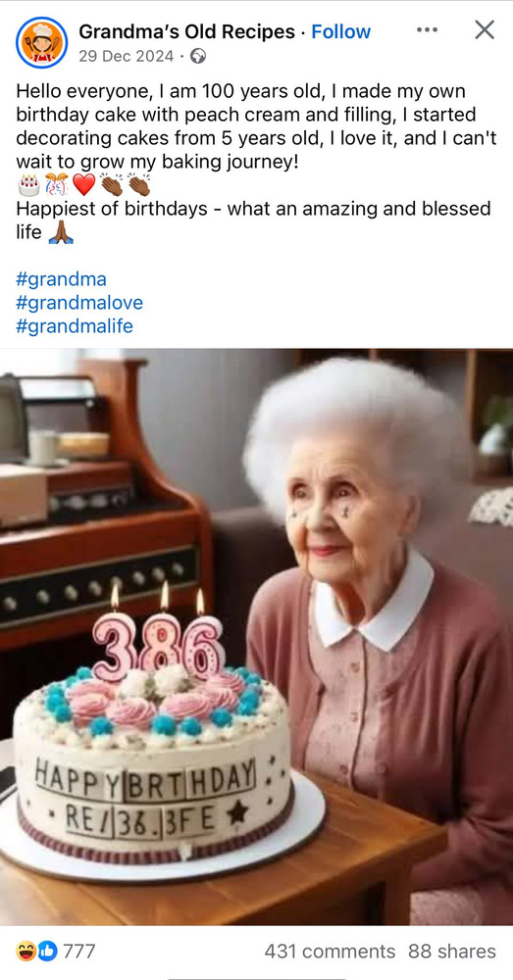This screenshot has height=980, width=513.
Task: Click the praying hands emoji
Action: tap(61, 232)
